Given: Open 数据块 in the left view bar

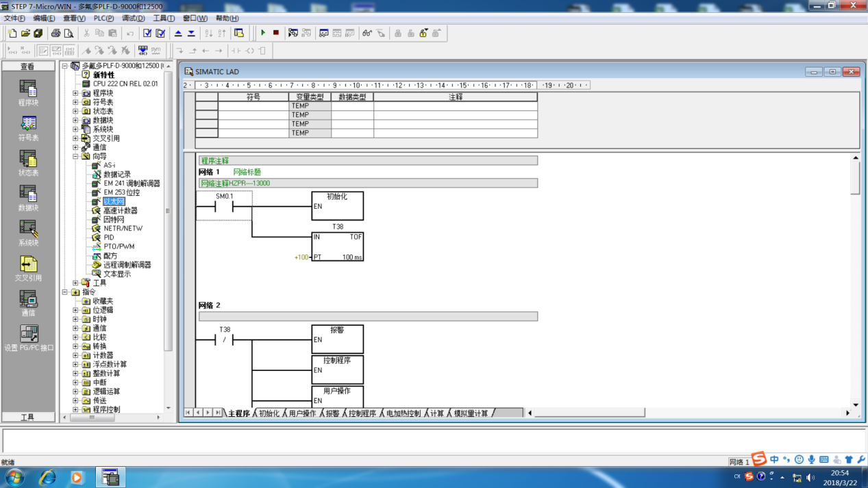Looking at the screenshot, I should coord(28,198).
